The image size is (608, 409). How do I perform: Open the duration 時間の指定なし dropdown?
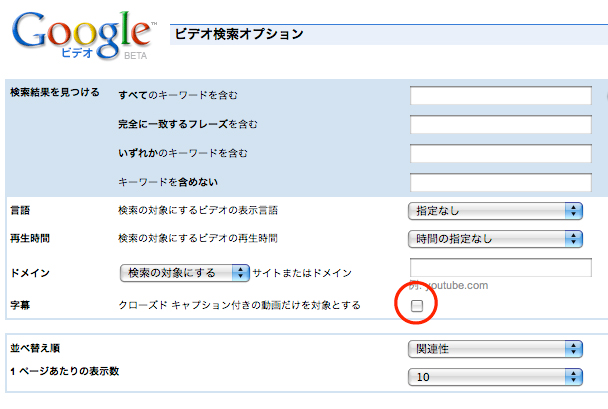tap(495, 239)
